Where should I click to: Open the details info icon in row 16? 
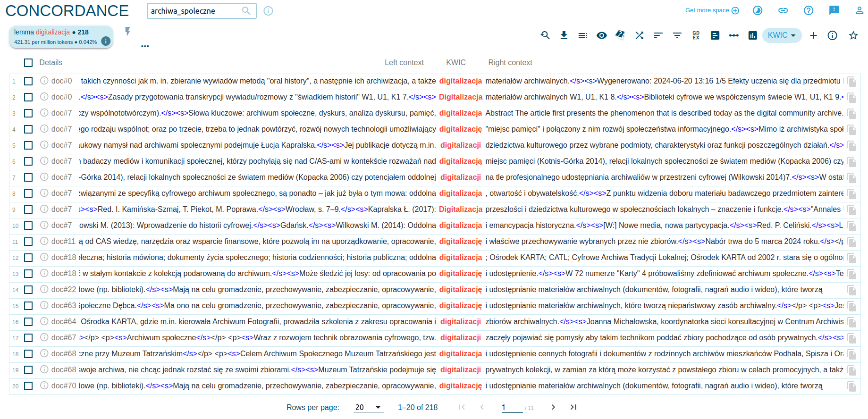pos(44,321)
